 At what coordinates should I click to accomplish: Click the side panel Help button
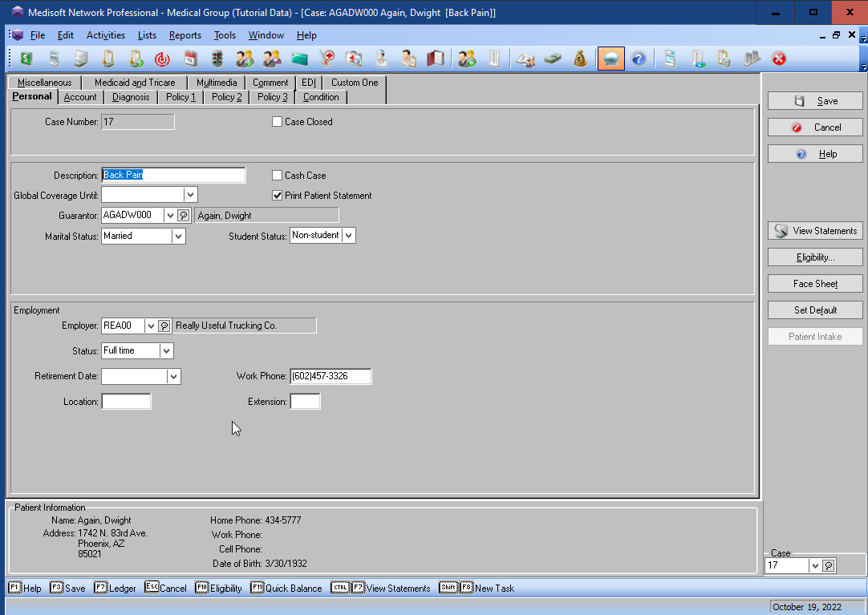coord(815,154)
